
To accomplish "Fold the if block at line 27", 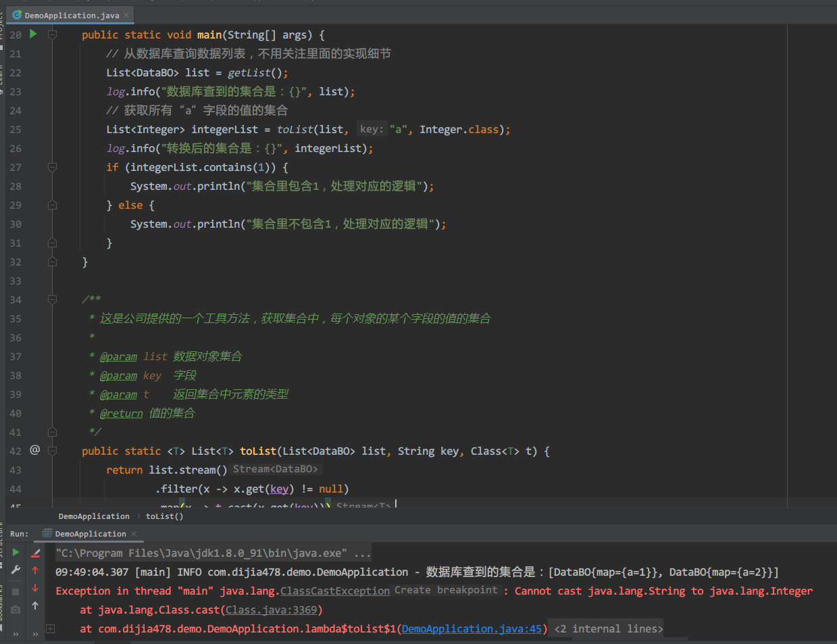I will (x=52, y=167).
